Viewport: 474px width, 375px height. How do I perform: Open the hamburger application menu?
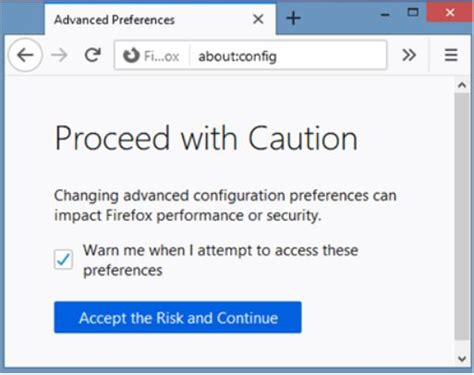(x=451, y=55)
